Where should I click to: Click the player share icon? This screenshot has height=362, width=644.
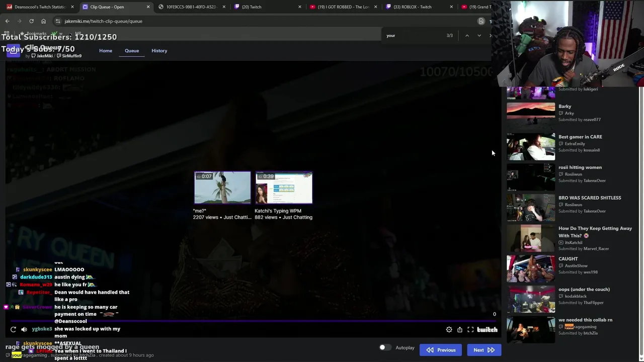click(460, 329)
